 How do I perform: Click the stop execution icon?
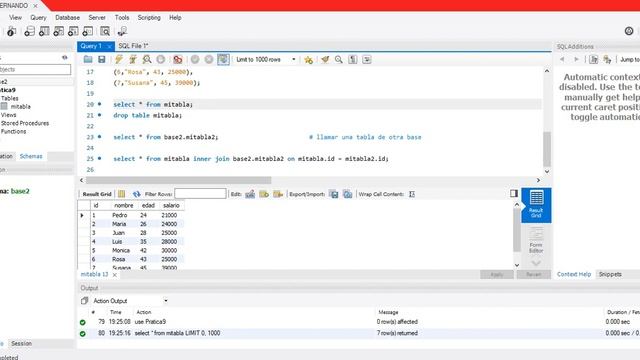click(x=161, y=60)
